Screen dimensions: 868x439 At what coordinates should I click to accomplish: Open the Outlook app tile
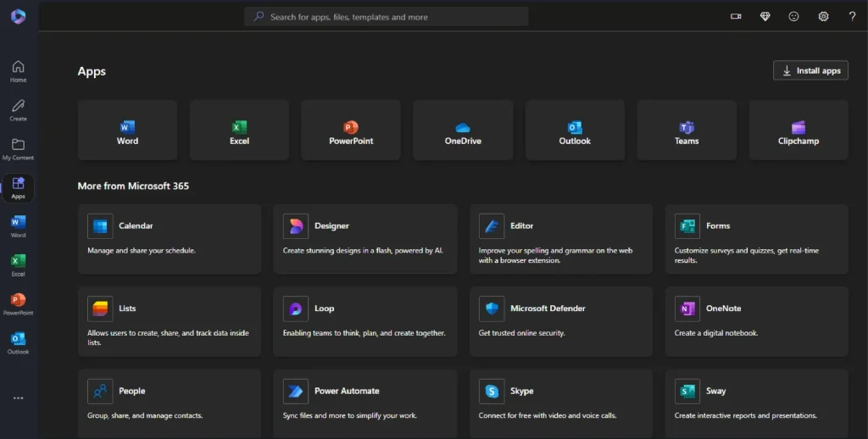[x=575, y=131]
